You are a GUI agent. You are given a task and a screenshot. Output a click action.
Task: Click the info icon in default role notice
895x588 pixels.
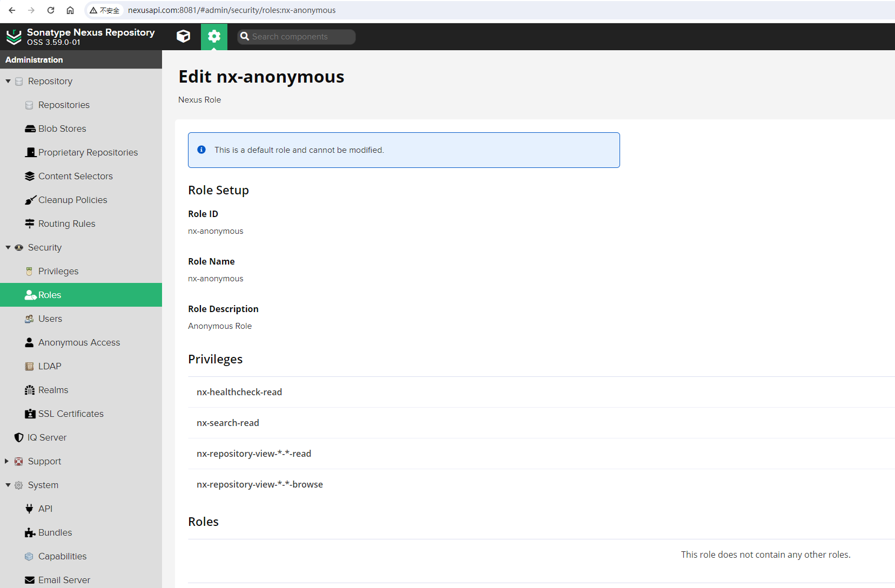(201, 150)
